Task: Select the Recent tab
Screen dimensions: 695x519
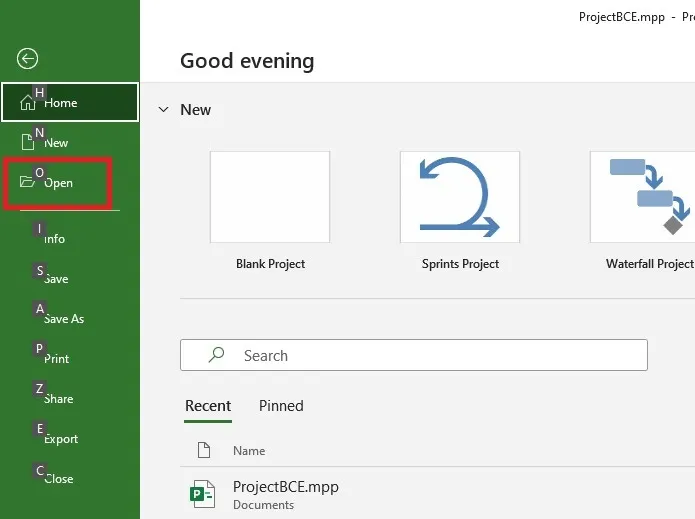Action: point(208,406)
